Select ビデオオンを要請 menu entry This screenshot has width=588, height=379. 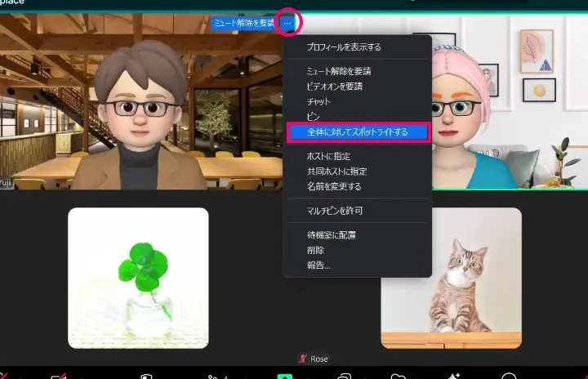pyautogui.click(x=334, y=86)
